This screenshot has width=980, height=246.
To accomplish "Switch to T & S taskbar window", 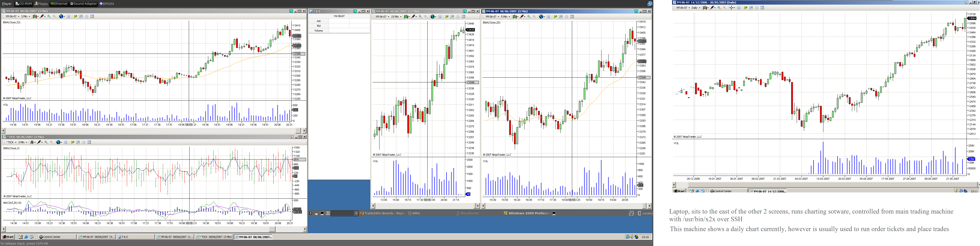I will (135, 237).
